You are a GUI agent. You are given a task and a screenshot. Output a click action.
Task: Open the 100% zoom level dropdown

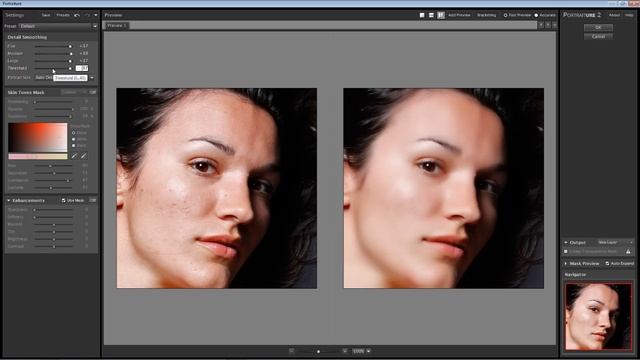(369, 351)
